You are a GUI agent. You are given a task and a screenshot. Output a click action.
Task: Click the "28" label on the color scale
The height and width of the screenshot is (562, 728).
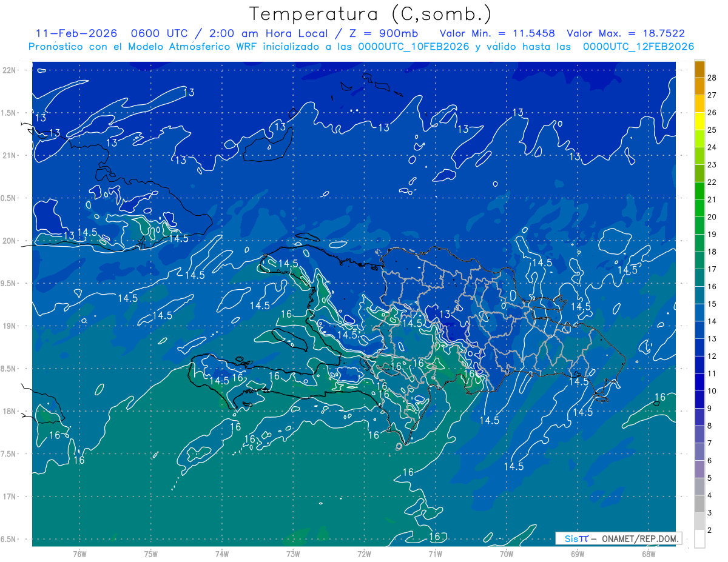coord(712,78)
